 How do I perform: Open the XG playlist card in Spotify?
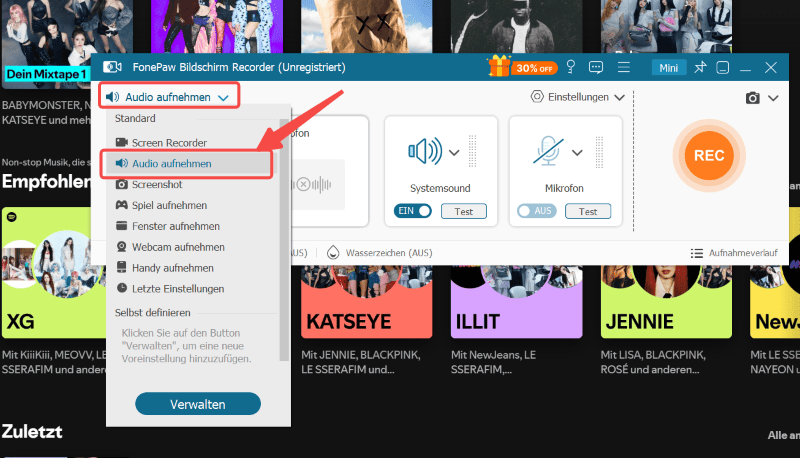pos(54,273)
